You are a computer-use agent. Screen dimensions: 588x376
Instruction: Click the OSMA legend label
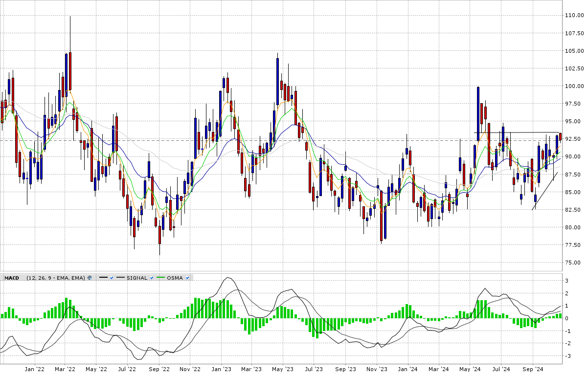coord(175,278)
